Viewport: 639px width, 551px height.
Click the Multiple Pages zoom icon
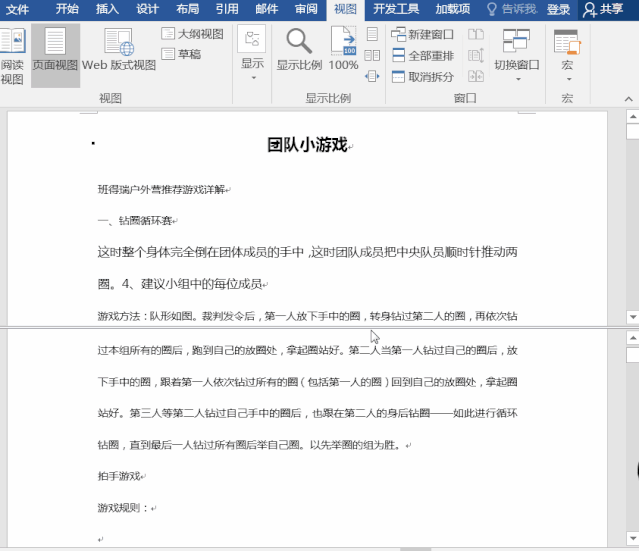[x=372, y=55]
